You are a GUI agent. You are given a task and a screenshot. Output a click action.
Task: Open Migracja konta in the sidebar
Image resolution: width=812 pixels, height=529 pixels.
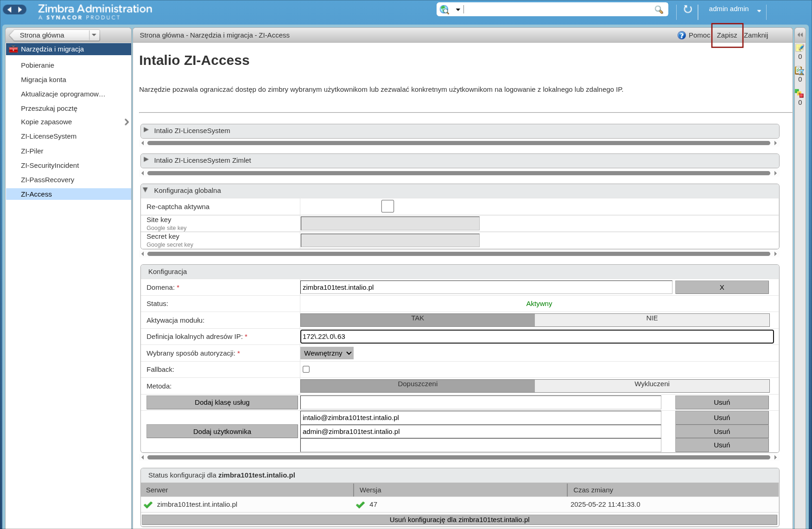tap(44, 80)
